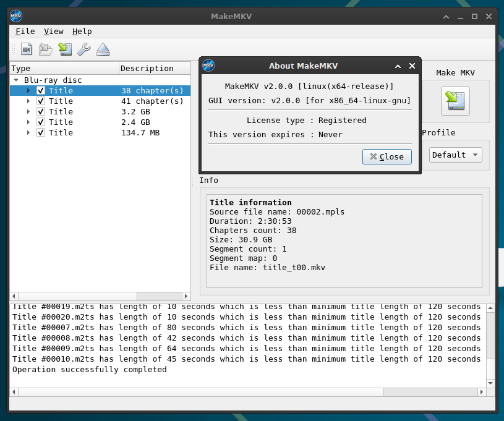Open the File menu
The height and width of the screenshot is (421, 504).
(x=25, y=32)
